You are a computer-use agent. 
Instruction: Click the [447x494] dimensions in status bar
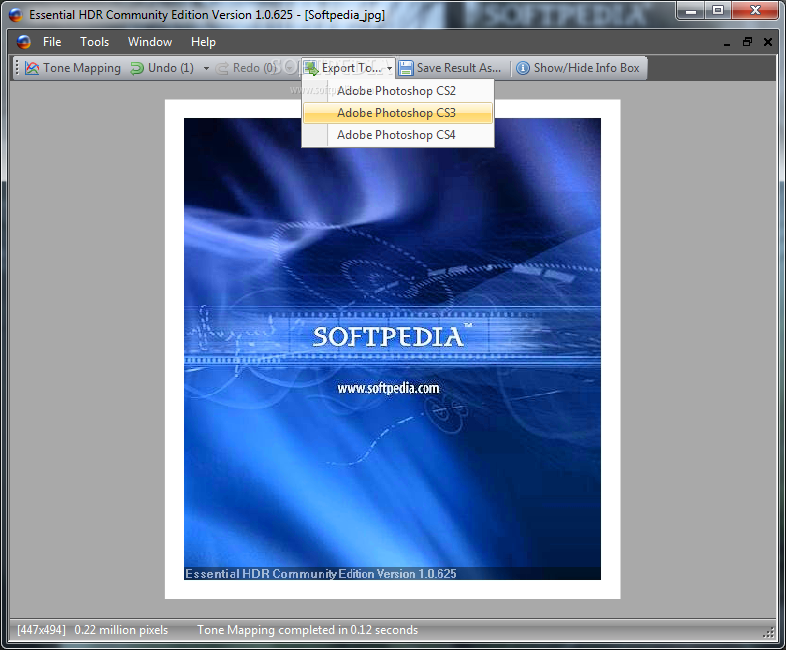pyautogui.click(x=42, y=630)
